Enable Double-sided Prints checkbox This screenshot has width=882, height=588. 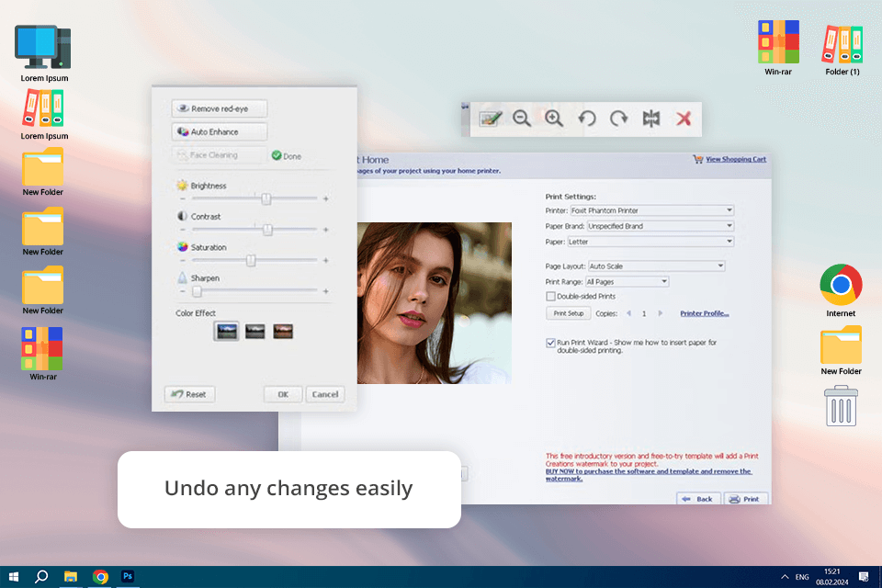[x=550, y=297]
